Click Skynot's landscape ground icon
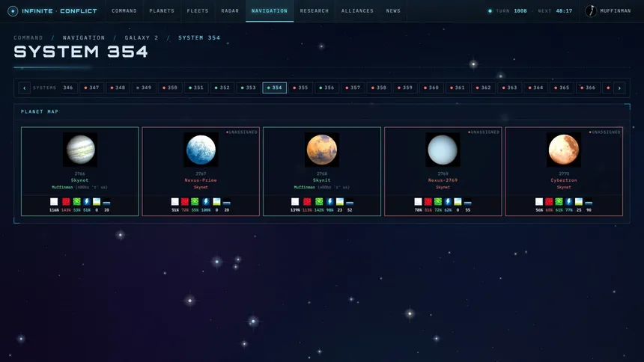 [x=97, y=201]
